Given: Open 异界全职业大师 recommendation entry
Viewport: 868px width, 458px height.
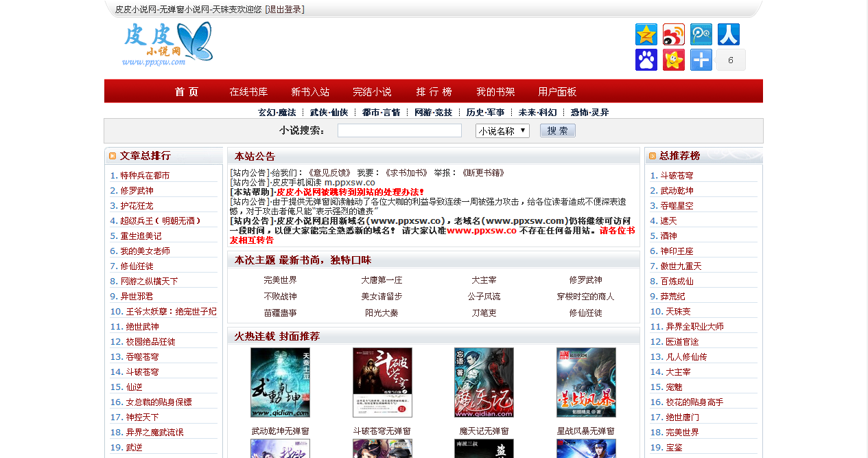Looking at the screenshot, I should pos(694,327).
